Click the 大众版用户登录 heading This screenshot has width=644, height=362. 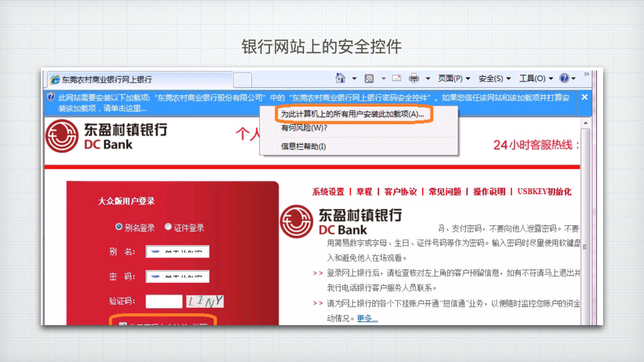(126, 201)
